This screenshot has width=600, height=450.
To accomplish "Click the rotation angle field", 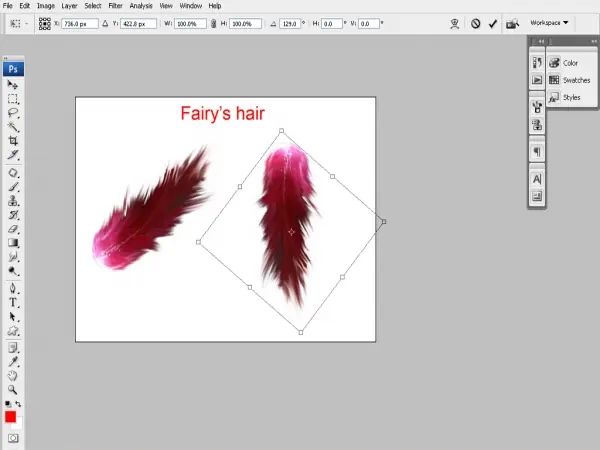I will point(290,24).
